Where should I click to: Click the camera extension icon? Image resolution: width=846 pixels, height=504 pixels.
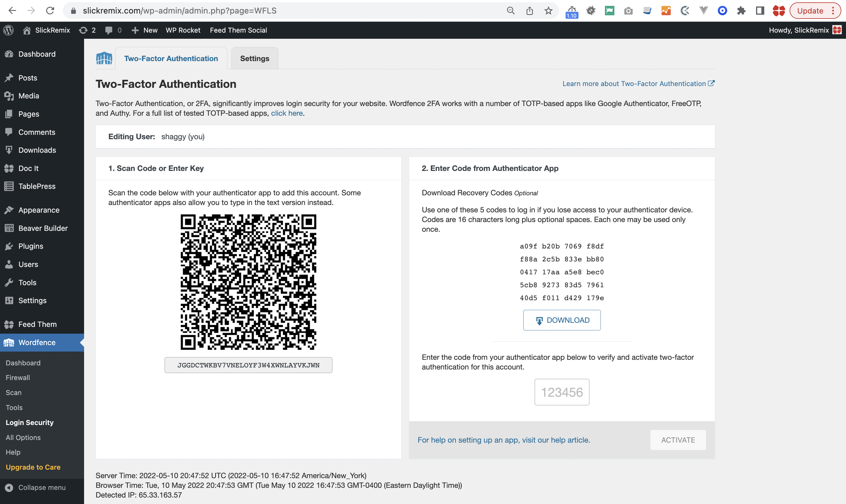click(x=628, y=11)
